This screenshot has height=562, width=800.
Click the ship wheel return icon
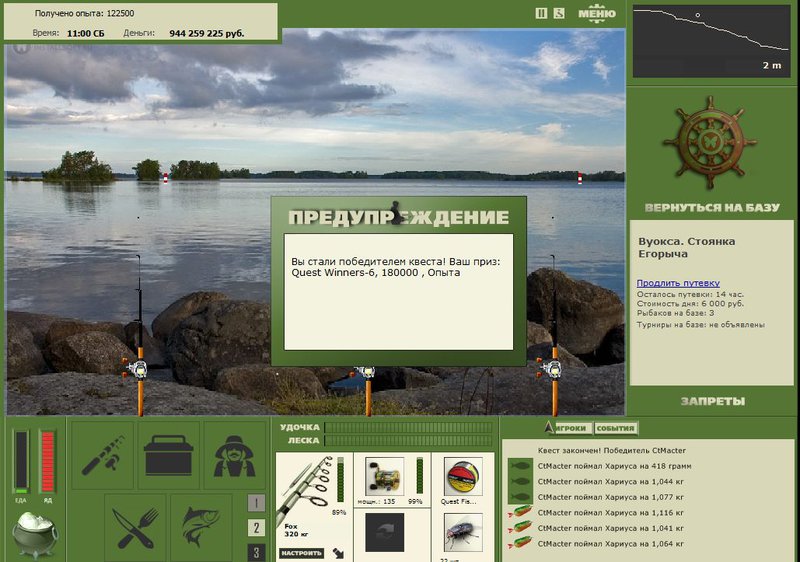click(709, 143)
